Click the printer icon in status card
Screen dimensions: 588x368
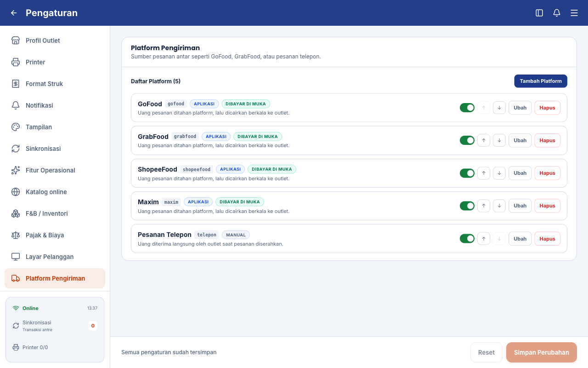point(16,347)
